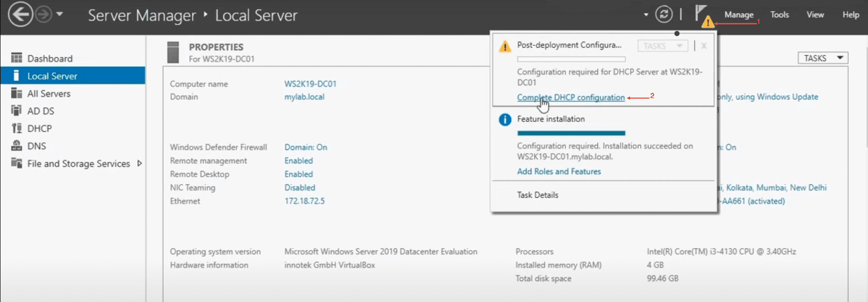Click the Kolkata, Mumbai, New Delhi time zone link

click(772, 188)
